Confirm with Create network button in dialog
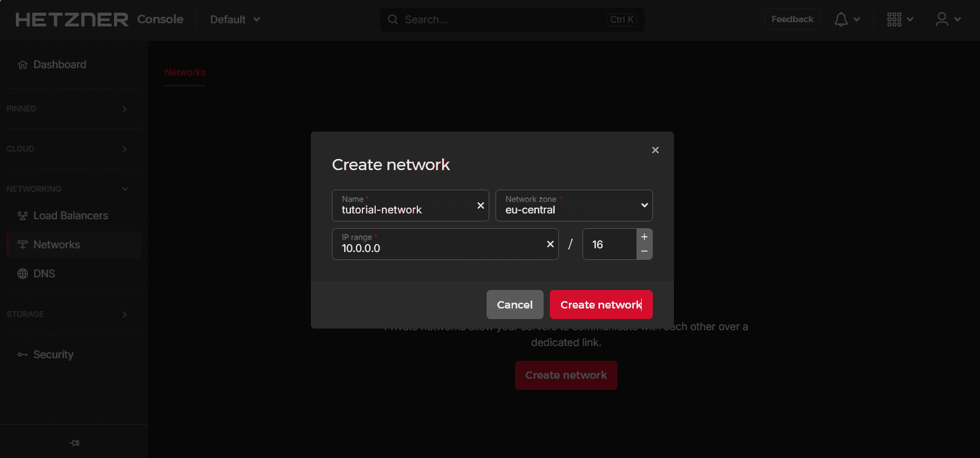This screenshot has width=980, height=458. 601,305
